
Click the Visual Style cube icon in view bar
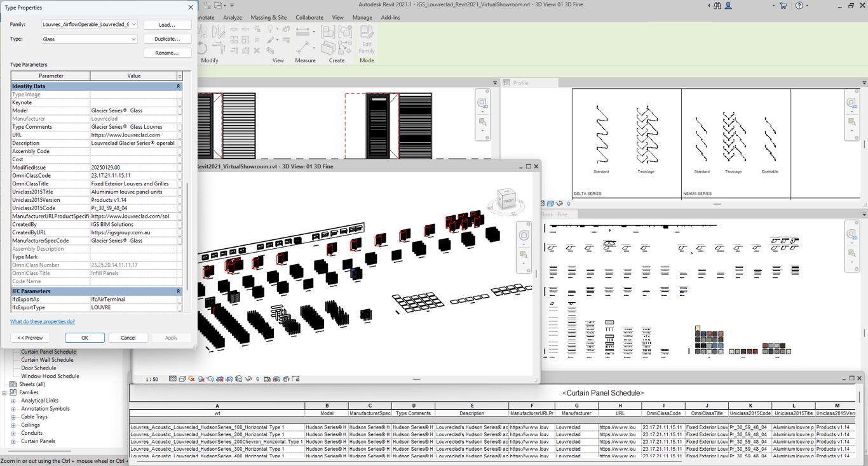pyautogui.click(x=182, y=379)
